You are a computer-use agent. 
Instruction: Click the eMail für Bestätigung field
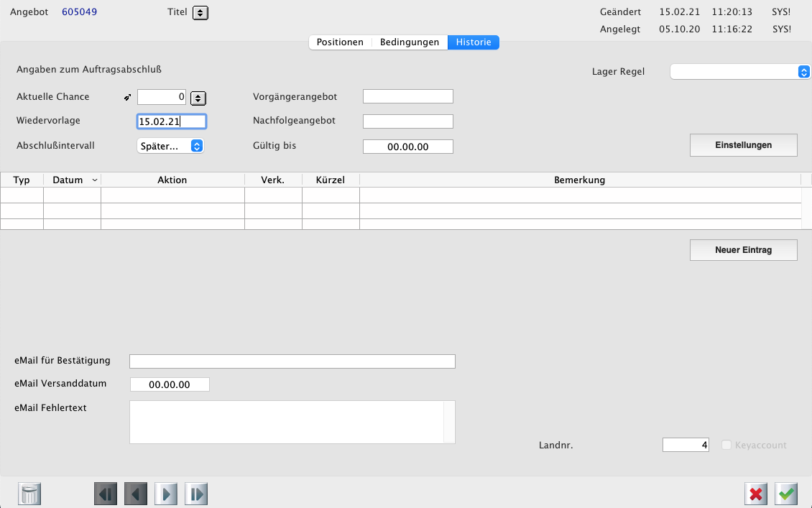(292, 361)
